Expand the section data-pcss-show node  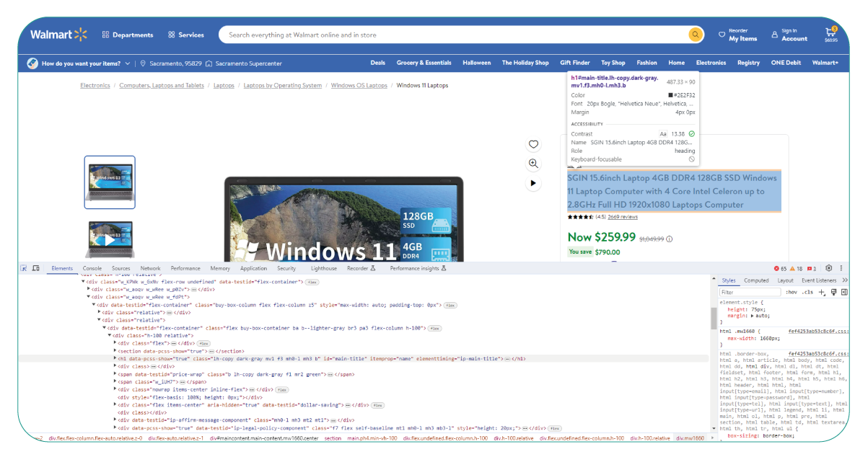coord(115,351)
